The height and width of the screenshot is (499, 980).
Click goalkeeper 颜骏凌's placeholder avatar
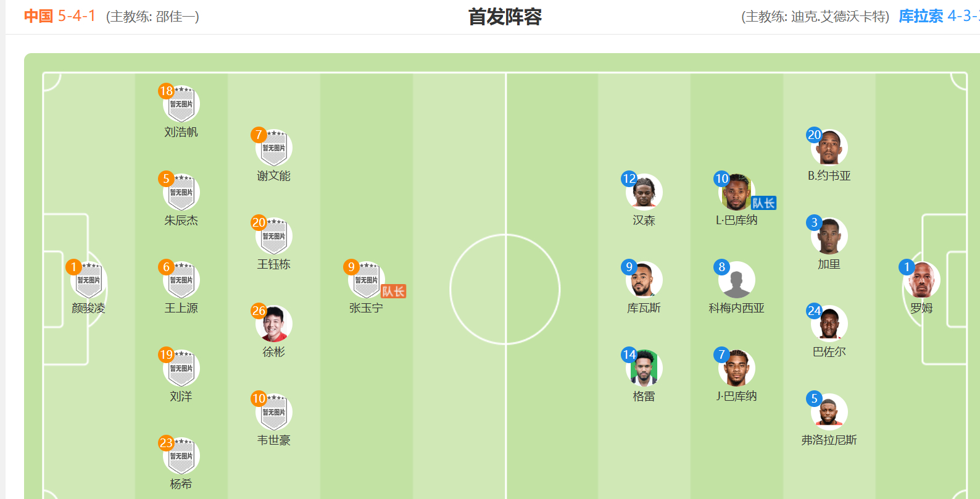(x=89, y=281)
